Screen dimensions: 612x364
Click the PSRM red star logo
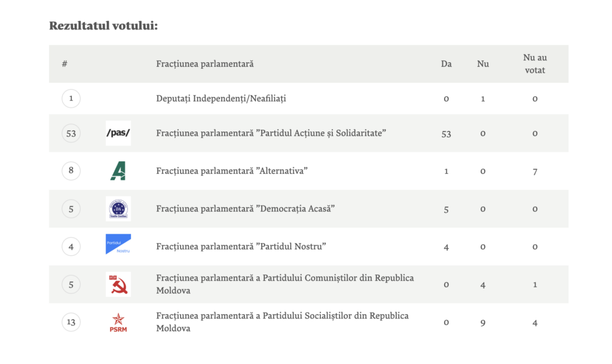[118, 323]
